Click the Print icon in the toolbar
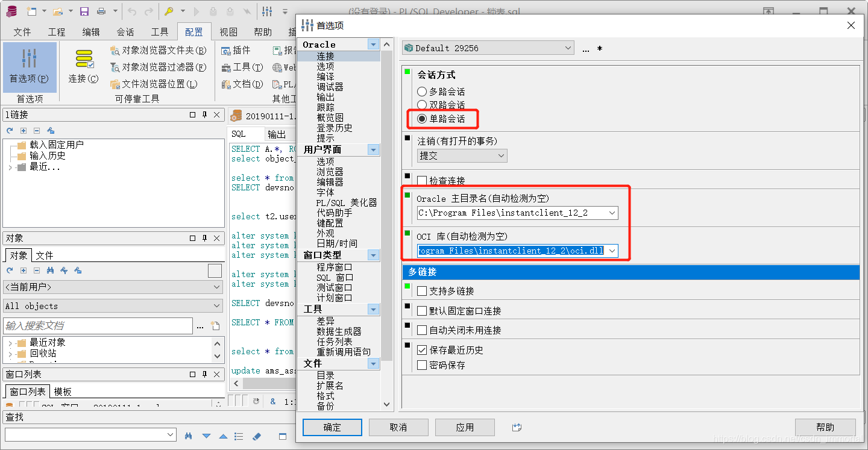868x450 pixels. [x=101, y=11]
